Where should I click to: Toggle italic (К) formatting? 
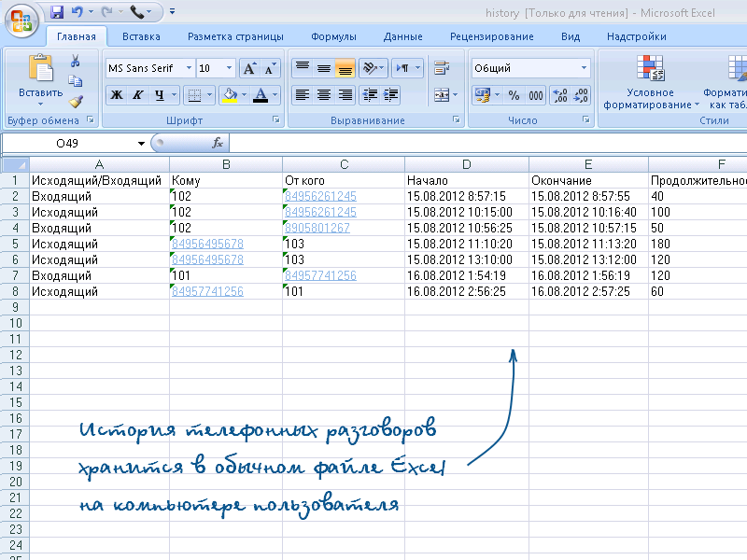pyautogui.click(x=137, y=95)
